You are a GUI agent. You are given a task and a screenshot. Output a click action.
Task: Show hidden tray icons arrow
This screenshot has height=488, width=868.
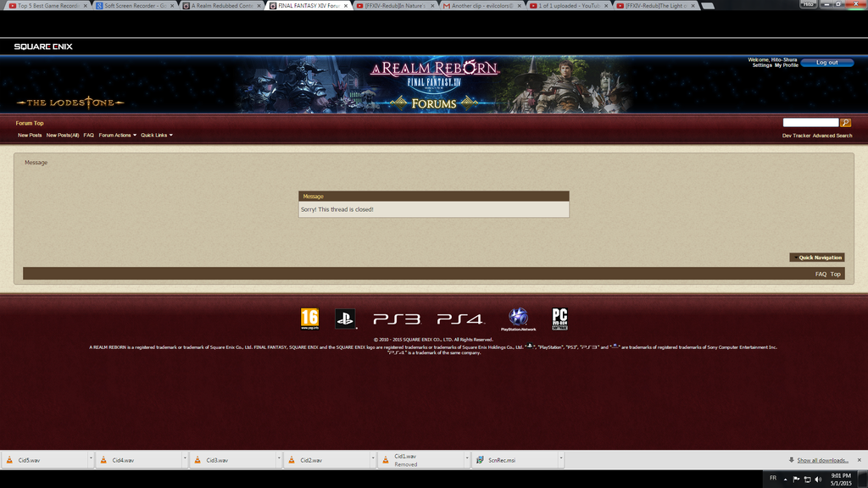pos(785,480)
